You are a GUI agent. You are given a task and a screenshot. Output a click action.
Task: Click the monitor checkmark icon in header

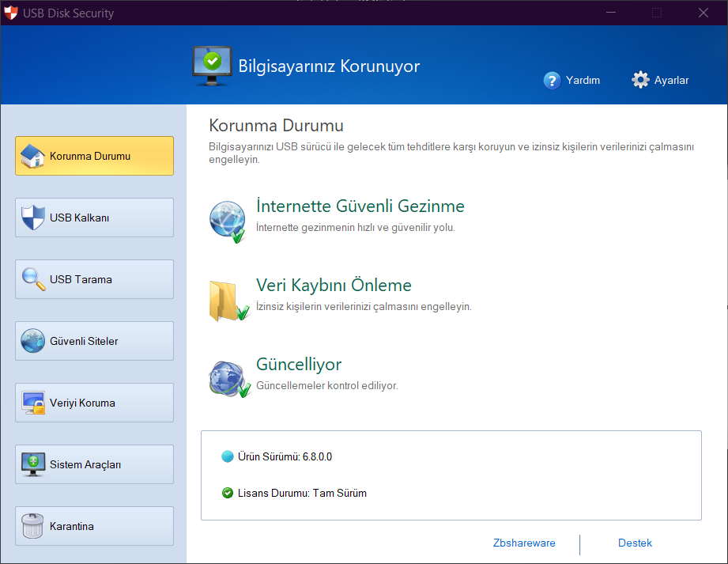click(212, 65)
